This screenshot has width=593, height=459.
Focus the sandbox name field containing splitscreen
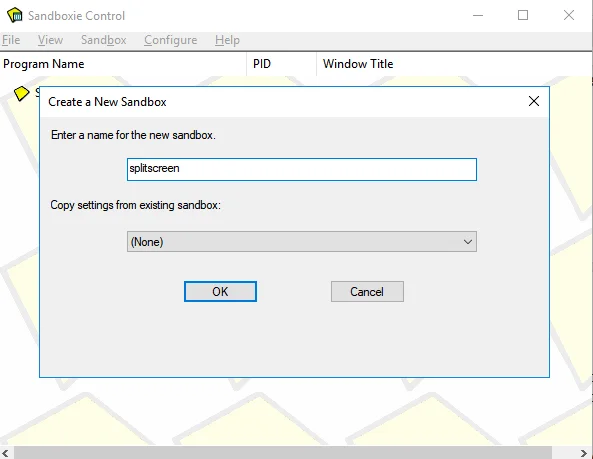301,169
